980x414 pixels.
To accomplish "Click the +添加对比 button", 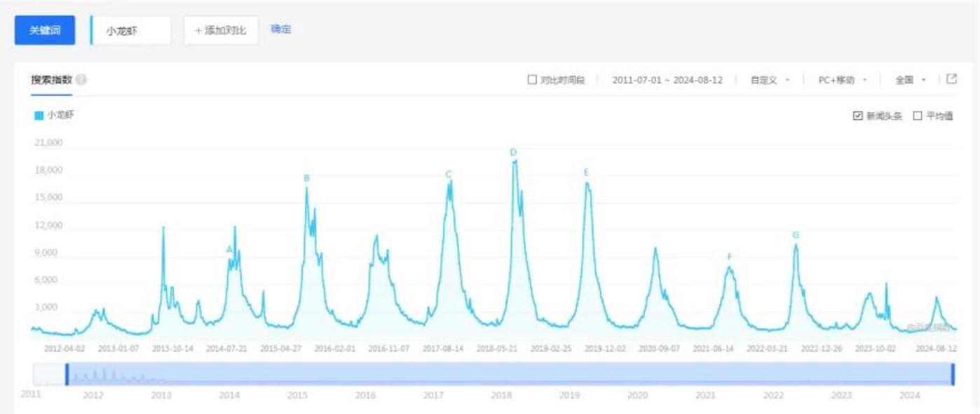I will pyautogui.click(x=221, y=31).
